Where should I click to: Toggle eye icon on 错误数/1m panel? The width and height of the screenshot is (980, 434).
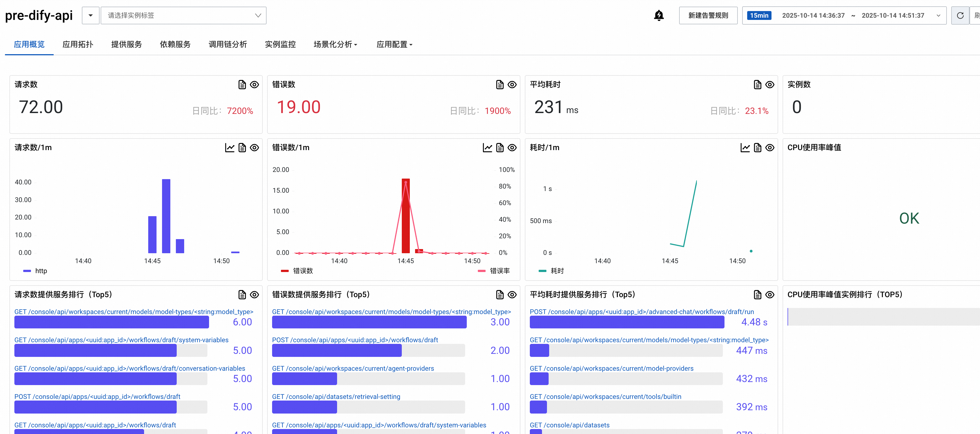point(512,148)
